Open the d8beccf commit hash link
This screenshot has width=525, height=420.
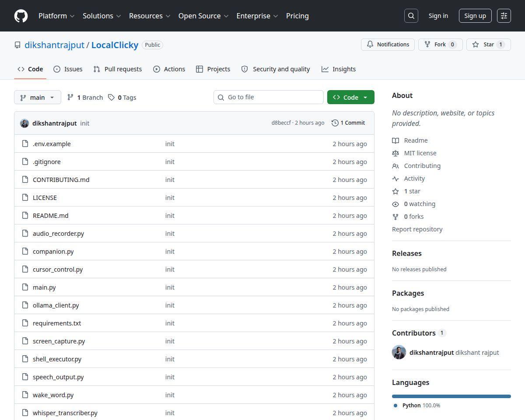281,123
